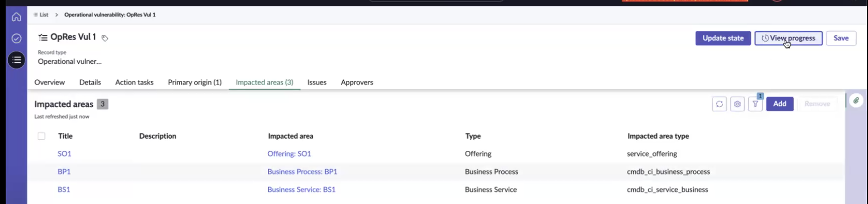
Task: Click the Business Service type cell
Action: pyautogui.click(x=491, y=190)
